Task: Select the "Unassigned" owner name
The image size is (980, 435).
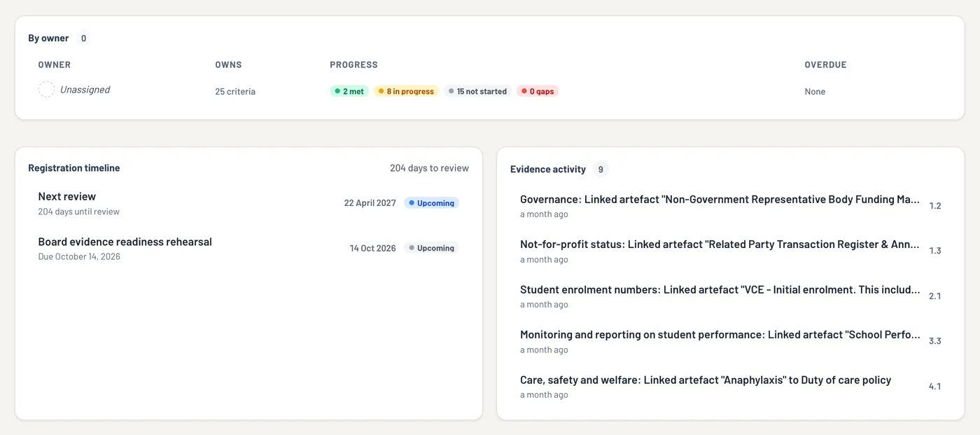Action: [x=85, y=90]
